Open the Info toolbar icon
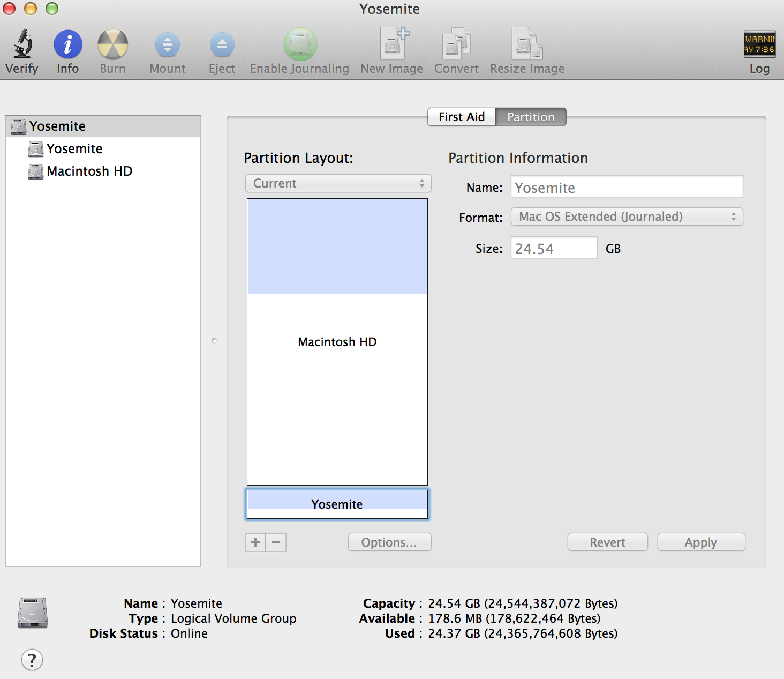 point(68,44)
